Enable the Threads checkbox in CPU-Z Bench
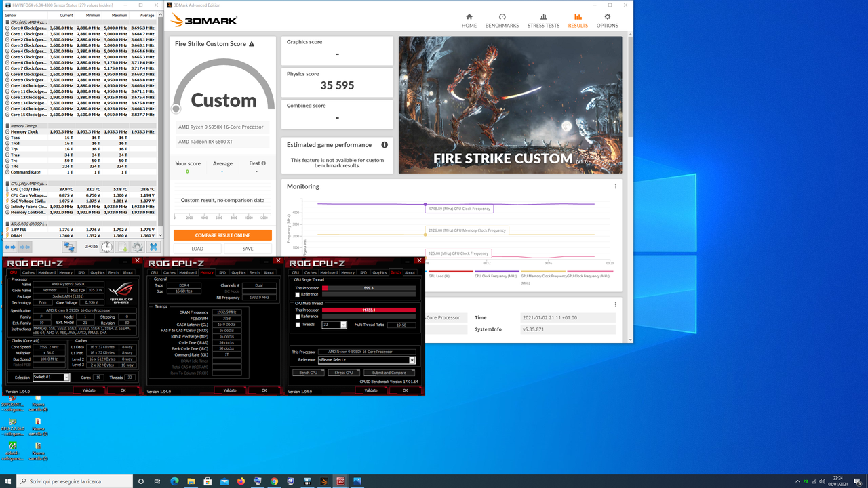 coord(298,325)
